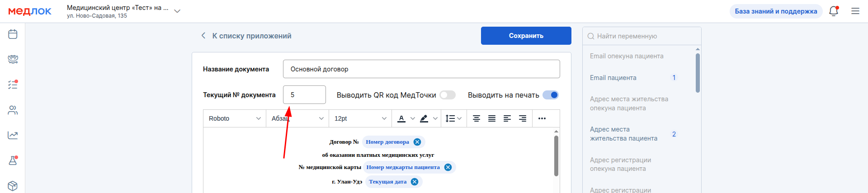
Task: Disable 'Выводить на печать' switch
Action: pyautogui.click(x=551, y=95)
